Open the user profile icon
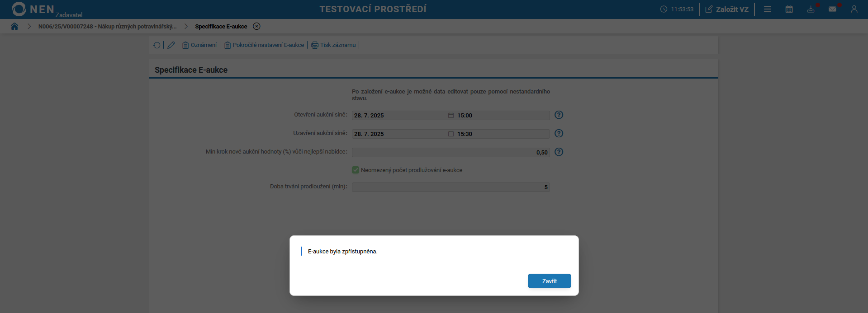 pyautogui.click(x=854, y=9)
